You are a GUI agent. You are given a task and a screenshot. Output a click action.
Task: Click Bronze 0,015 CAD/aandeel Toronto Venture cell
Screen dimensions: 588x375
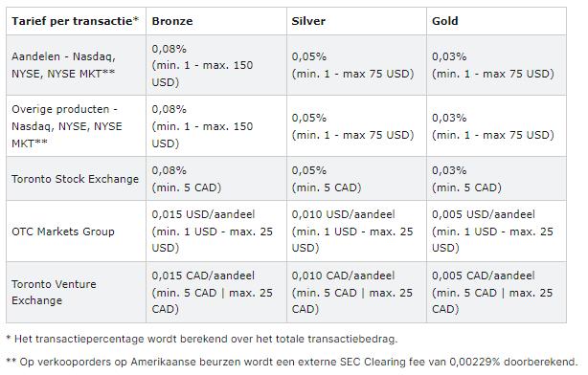212,292
